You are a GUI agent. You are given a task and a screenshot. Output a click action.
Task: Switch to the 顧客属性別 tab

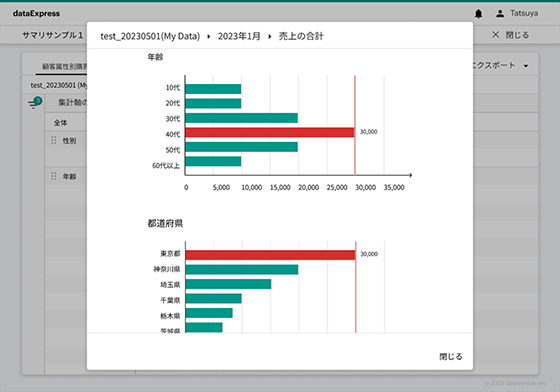point(65,66)
